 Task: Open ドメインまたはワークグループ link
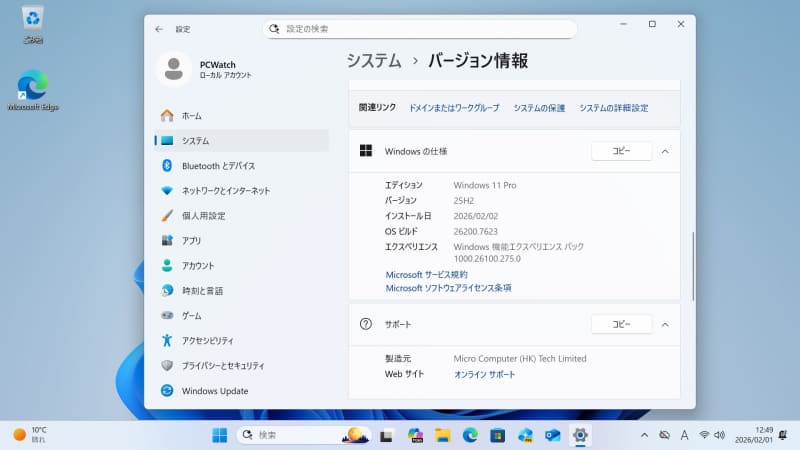(454, 108)
